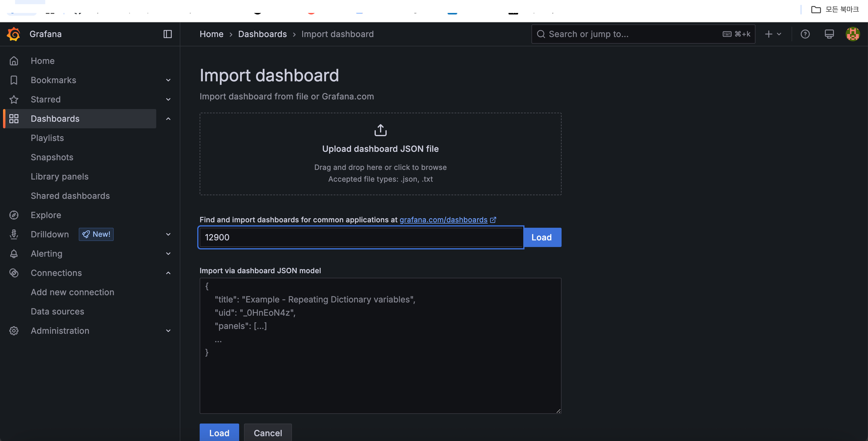Viewport: 868px width, 441px height.
Task: Open grafana.com/dashboards link
Action: [x=443, y=220]
